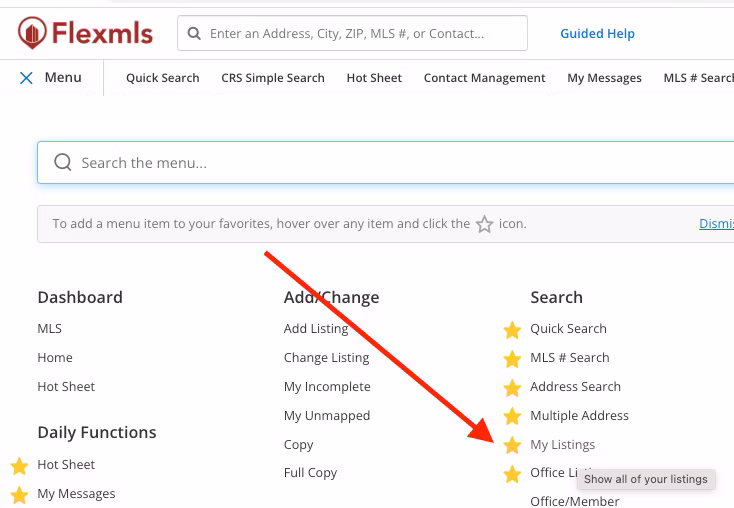
Task: Click the star icon in the hint banner
Action: [x=484, y=224]
